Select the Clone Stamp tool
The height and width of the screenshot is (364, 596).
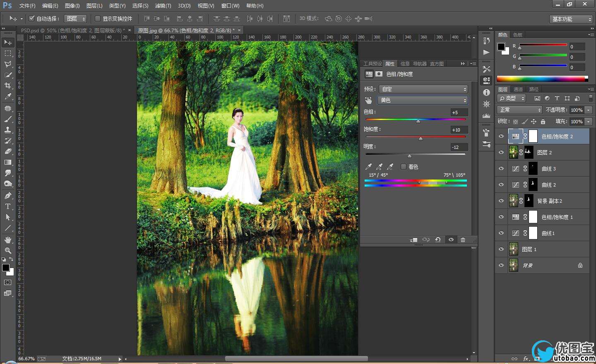8,130
